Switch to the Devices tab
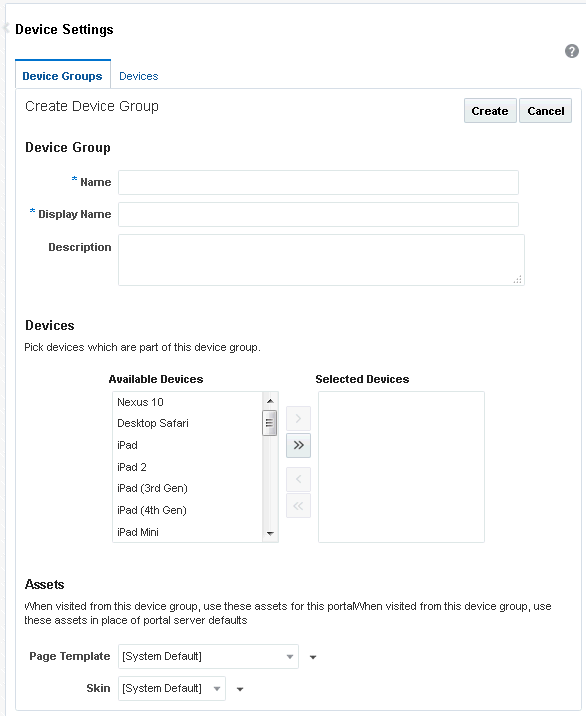This screenshot has width=586, height=716. (x=138, y=76)
